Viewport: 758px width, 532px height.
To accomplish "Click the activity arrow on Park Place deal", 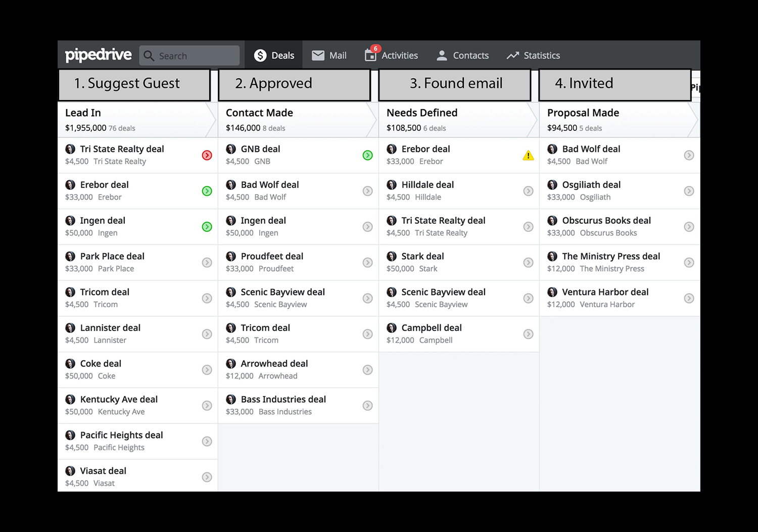I will 207,263.
